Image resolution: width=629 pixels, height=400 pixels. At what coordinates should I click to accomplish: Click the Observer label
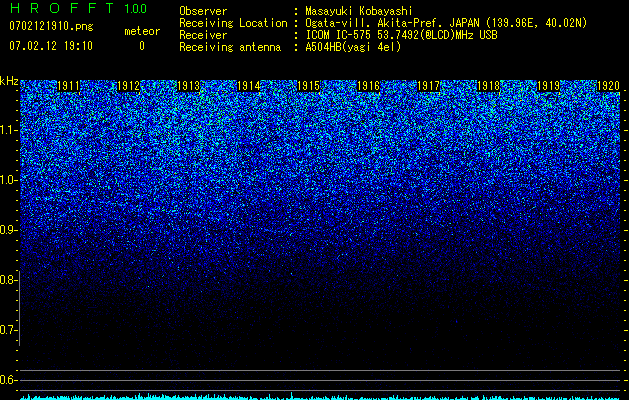[x=203, y=11]
